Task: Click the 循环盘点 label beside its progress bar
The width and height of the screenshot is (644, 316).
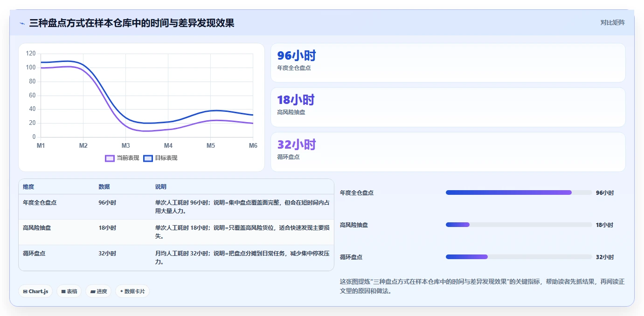Action: point(351,257)
